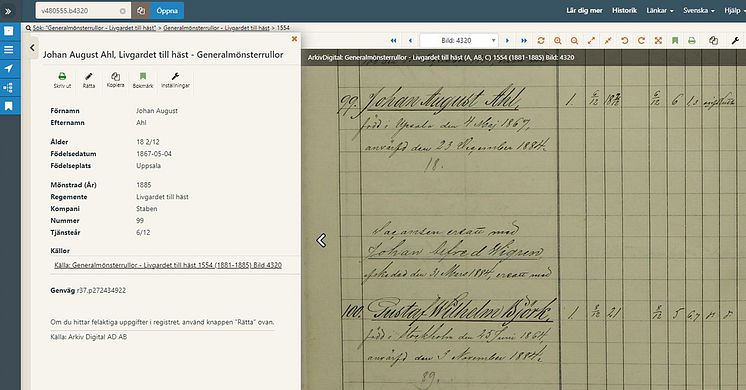The height and width of the screenshot is (390, 746).
Task: Click the v480555.b4320 search field
Action: (83, 10)
